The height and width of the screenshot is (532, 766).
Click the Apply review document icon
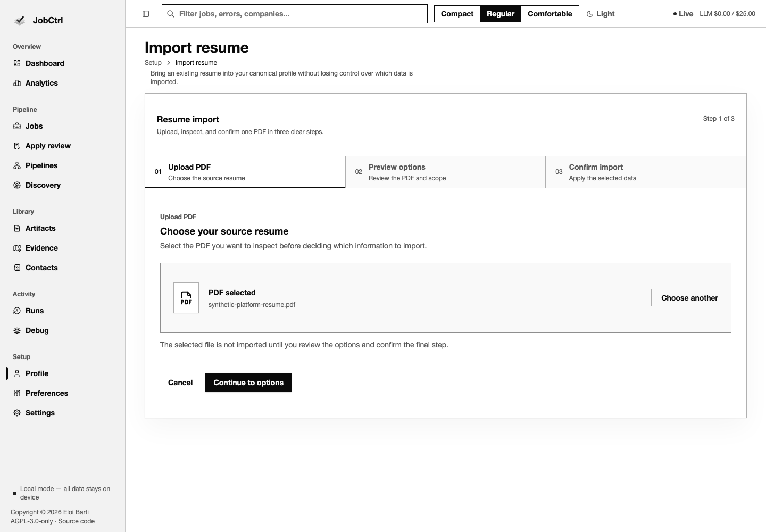tap(17, 146)
